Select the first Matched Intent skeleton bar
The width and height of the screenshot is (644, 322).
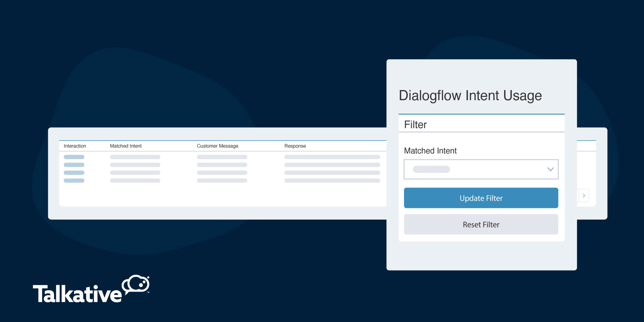[135, 157]
